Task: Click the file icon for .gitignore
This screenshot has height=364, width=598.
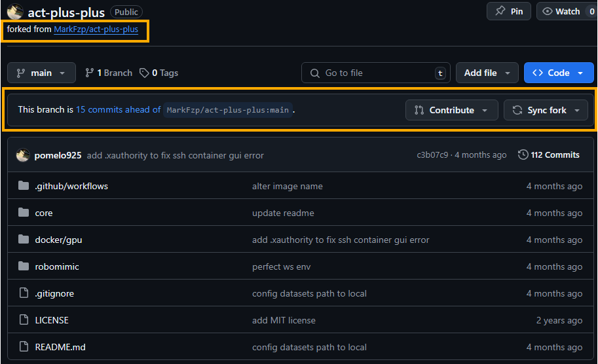Action: pyautogui.click(x=24, y=293)
